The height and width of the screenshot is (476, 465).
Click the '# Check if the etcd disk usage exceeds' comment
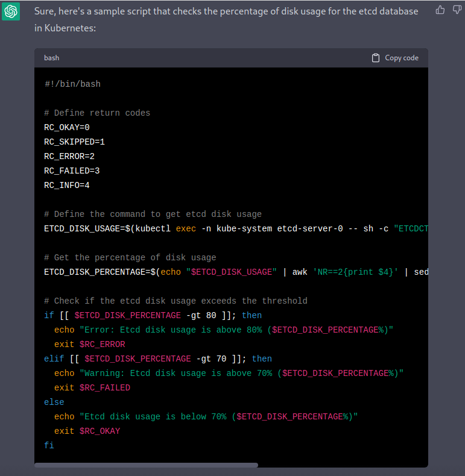pyautogui.click(x=176, y=301)
